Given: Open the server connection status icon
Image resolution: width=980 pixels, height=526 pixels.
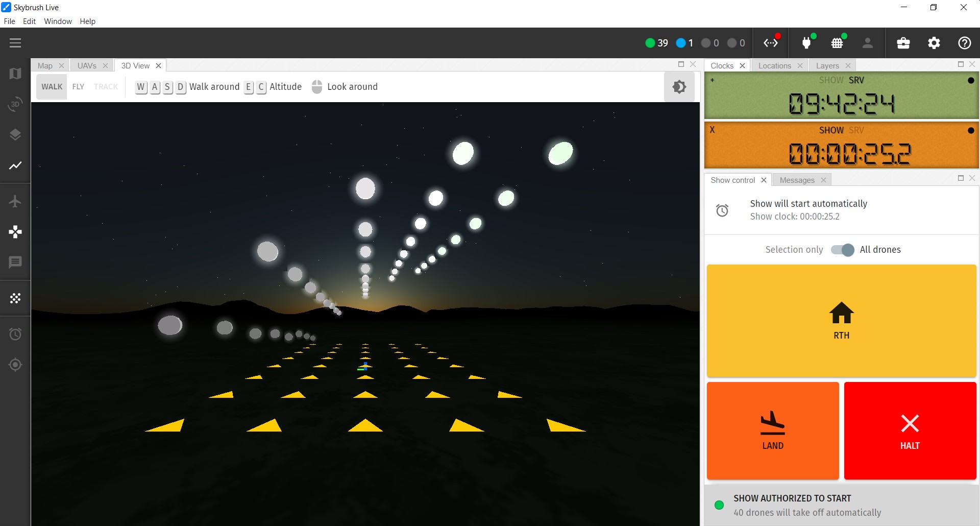Looking at the screenshot, I should coord(771,43).
